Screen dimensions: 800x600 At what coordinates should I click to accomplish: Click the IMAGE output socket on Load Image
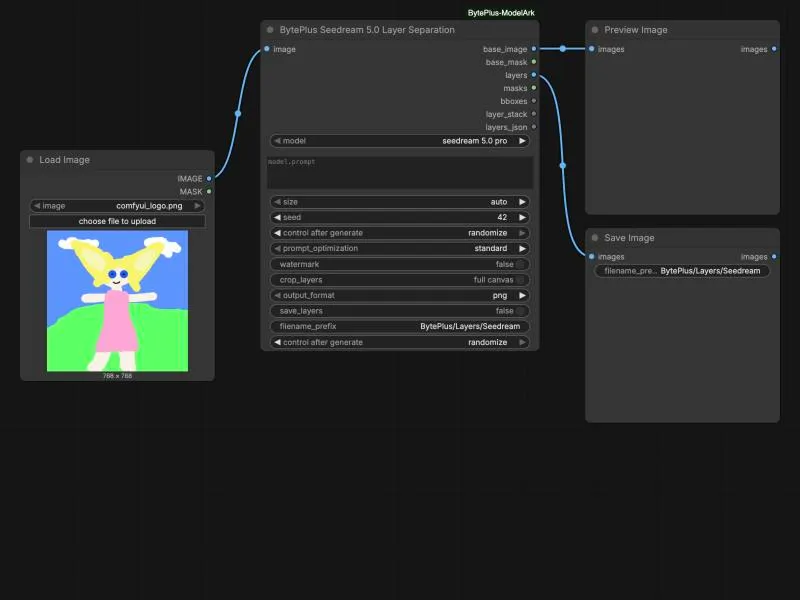coord(209,179)
